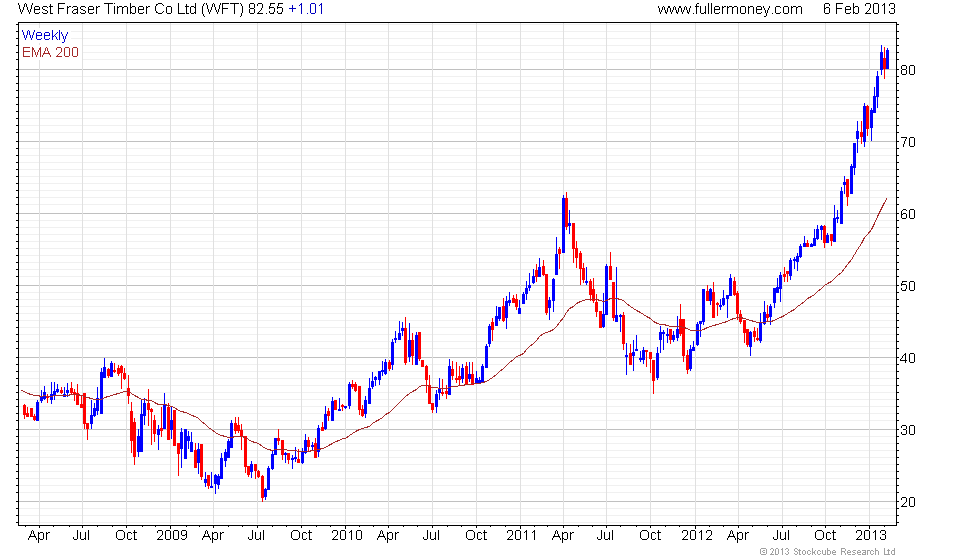Click the right end of the EMA 200 line
The height and width of the screenshot is (560, 980).
coord(886,200)
